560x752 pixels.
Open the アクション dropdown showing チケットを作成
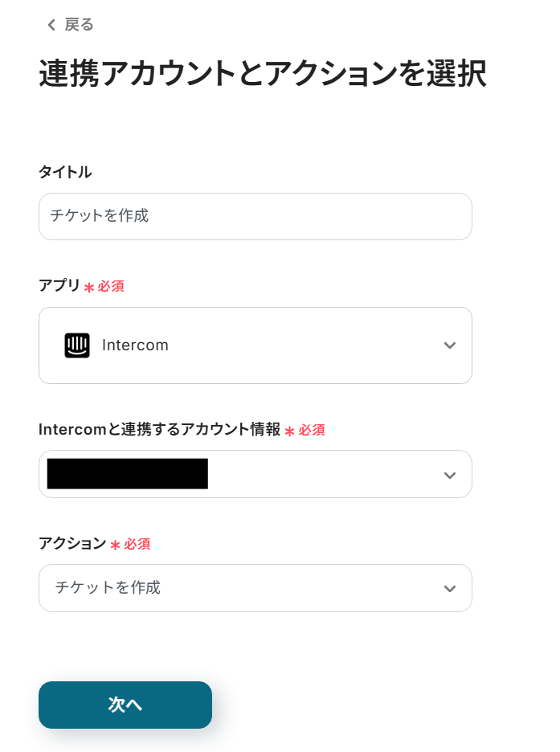click(255, 588)
